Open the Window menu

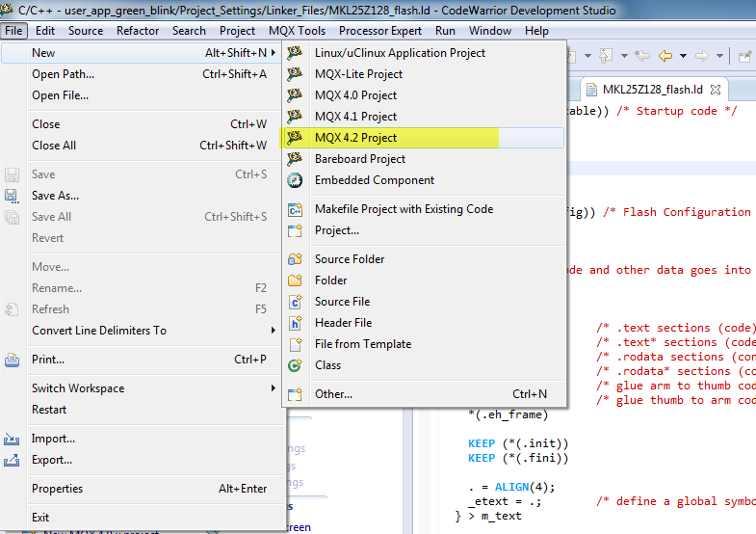[490, 31]
